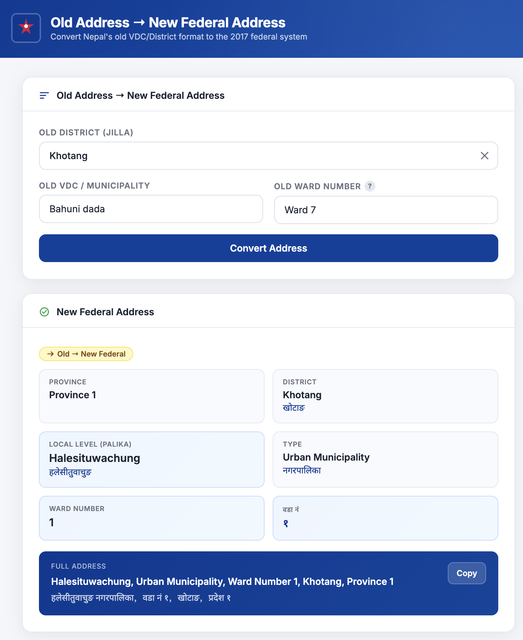Click the Nepali ward number १
Screen dimensions: 523x640
285,523
